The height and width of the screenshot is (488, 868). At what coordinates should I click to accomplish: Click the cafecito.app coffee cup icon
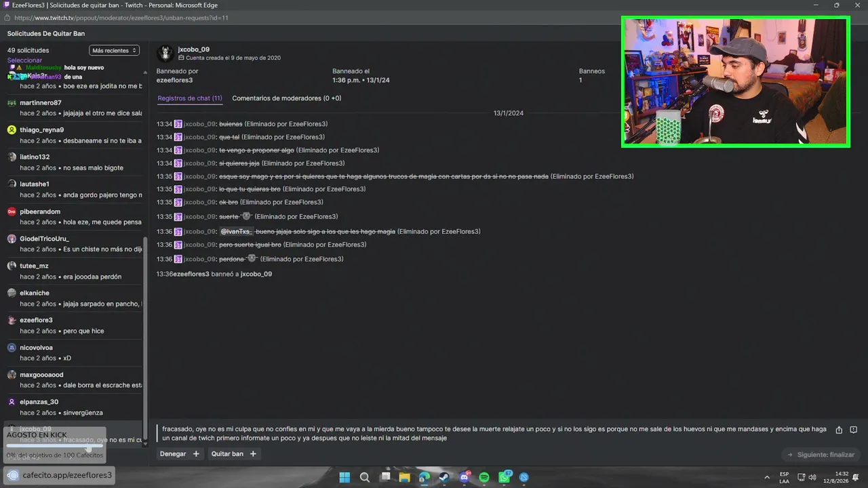[13, 475]
